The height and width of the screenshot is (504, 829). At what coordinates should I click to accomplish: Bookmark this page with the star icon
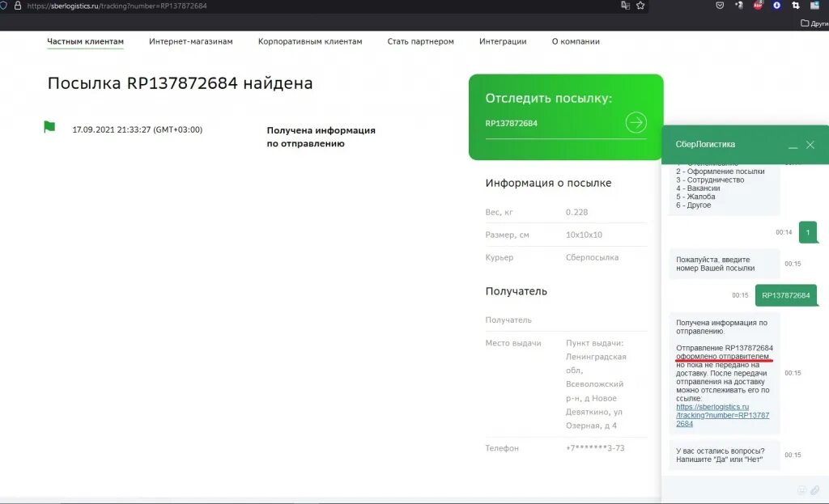click(x=640, y=6)
